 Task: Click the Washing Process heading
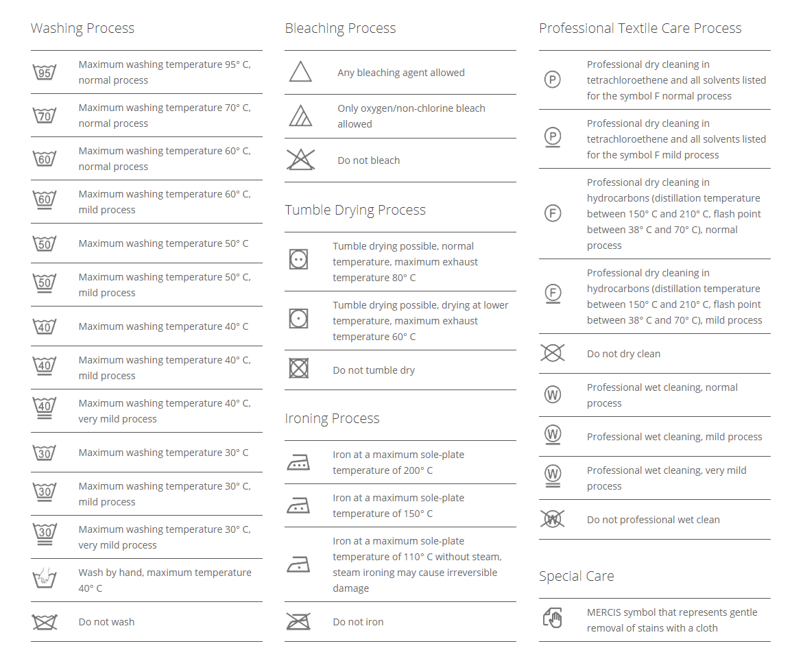click(x=82, y=28)
